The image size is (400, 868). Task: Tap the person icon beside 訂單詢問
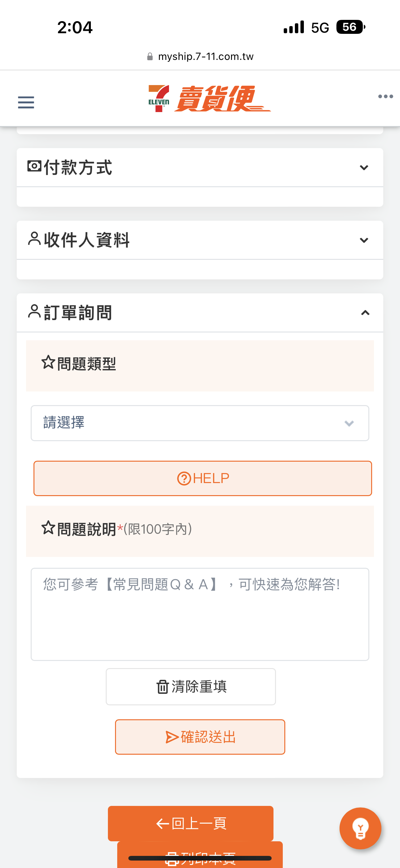pyautogui.click(x=34, y=311)
